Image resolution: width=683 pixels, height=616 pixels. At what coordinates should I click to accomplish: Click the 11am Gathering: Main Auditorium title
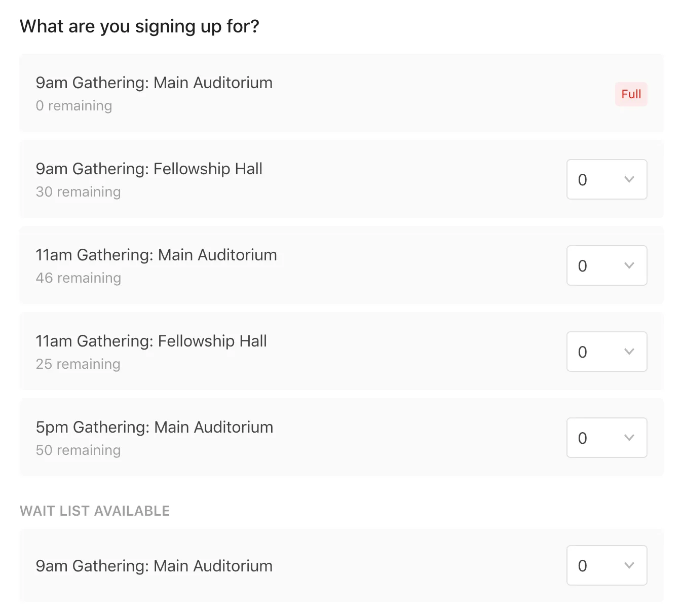[156, 255]
